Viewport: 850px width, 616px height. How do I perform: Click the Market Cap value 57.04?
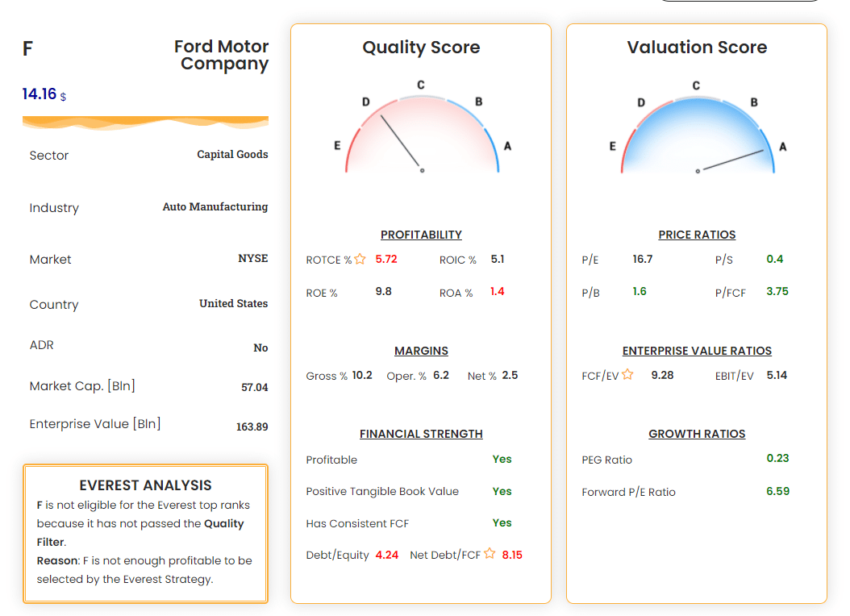255,387
